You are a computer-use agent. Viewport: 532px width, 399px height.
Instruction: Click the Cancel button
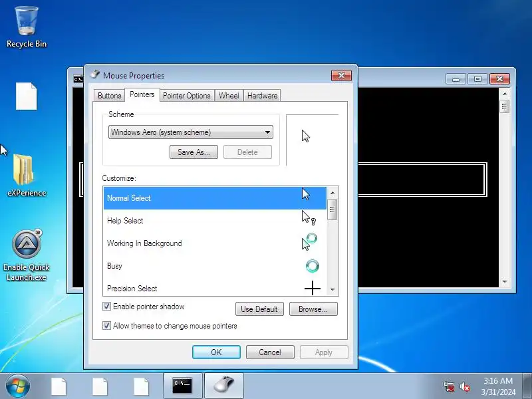point(270,352)
